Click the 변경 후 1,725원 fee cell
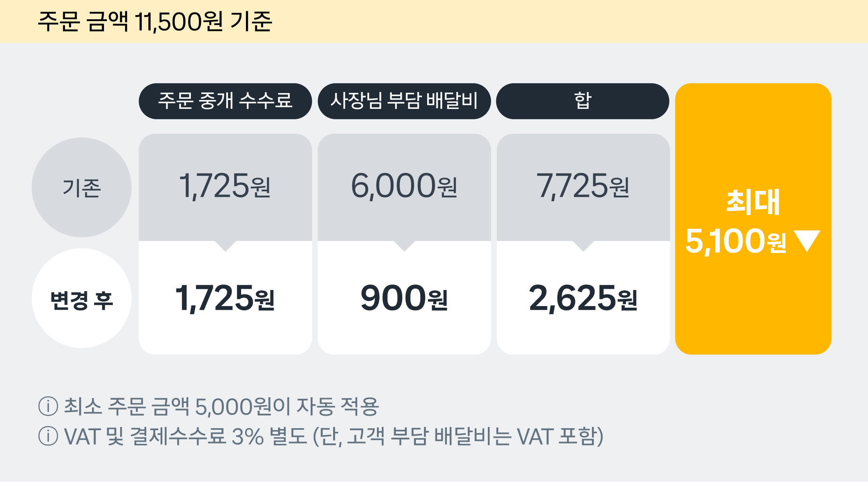Image resolution: width=868 pixels, height=482 pixels. click(225, 298)
